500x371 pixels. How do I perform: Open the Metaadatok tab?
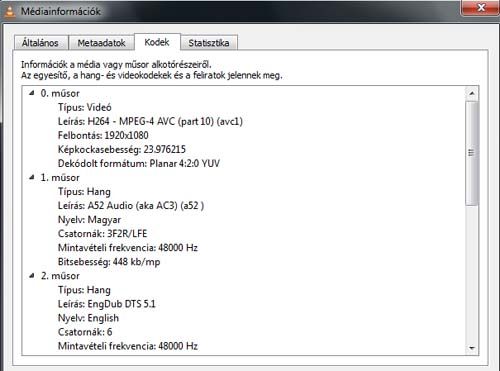[x=101, y=43]
